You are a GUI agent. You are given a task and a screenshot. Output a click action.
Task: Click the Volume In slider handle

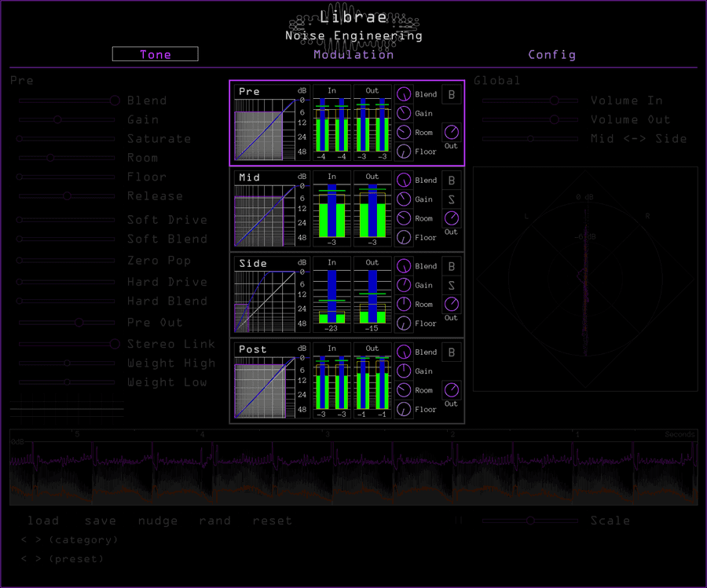click(554, 100)
